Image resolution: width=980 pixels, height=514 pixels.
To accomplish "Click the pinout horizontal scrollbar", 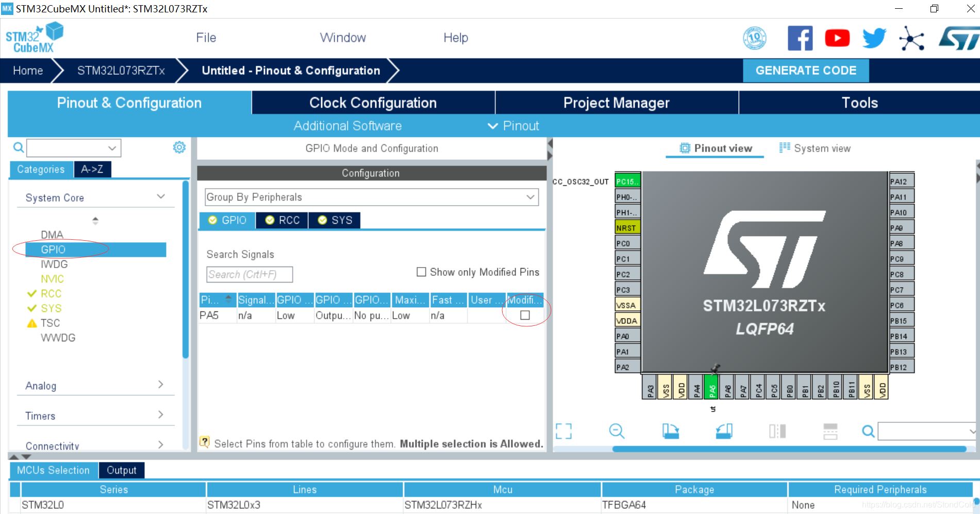I will [789, 449].
